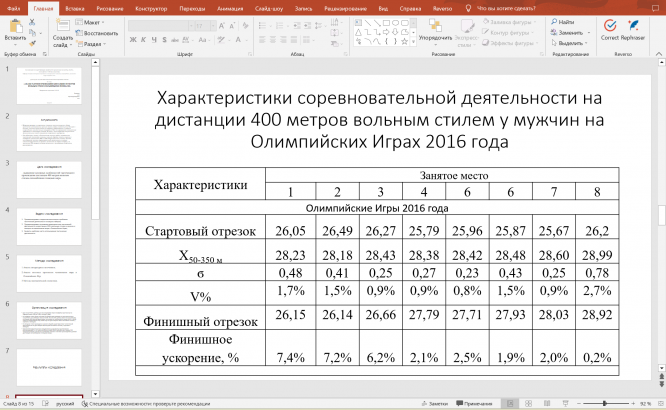Start Slide Show icon in status bar

(x=565, y=404)
